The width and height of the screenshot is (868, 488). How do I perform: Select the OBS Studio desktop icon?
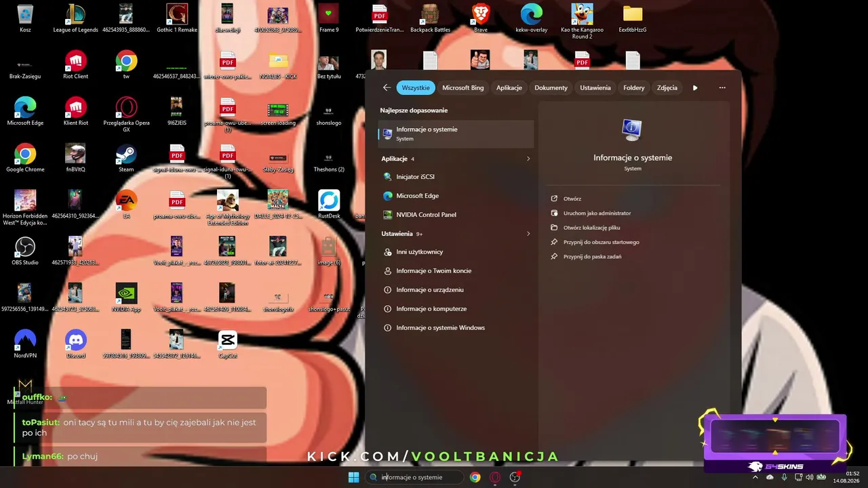(x=25, y=251)
